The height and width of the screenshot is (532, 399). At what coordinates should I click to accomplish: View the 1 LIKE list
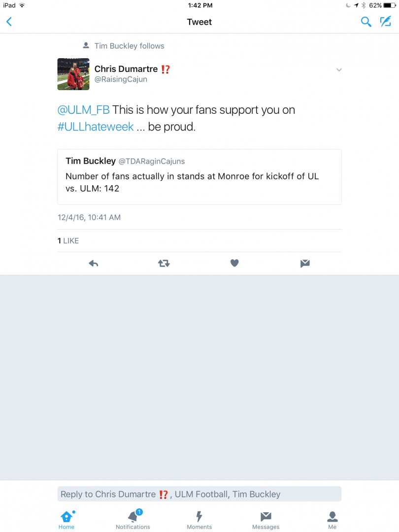(68, 241)
